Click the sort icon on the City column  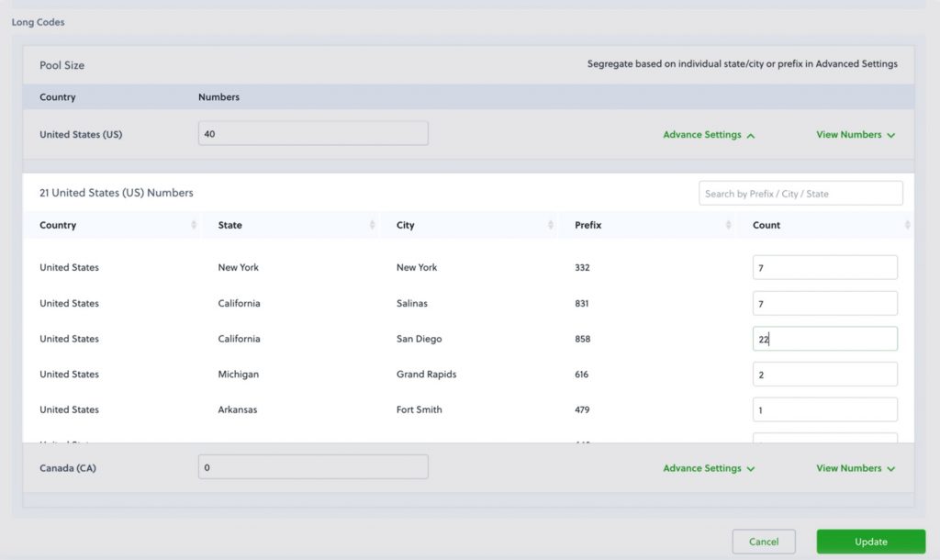coord(553,225)
